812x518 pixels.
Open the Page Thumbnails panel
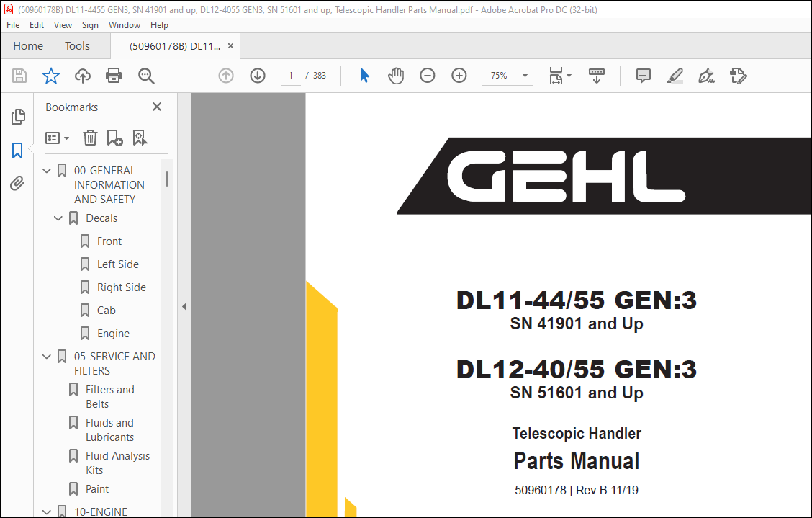17,117
